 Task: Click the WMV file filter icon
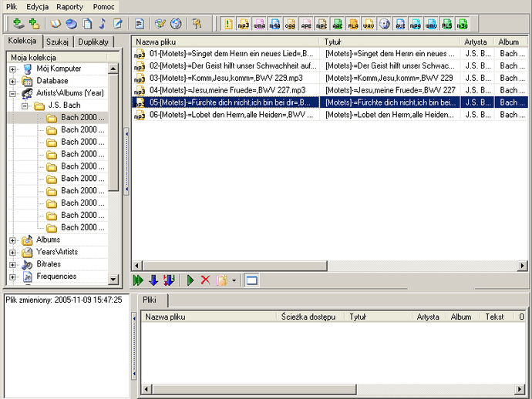click(x=431, y=24)
